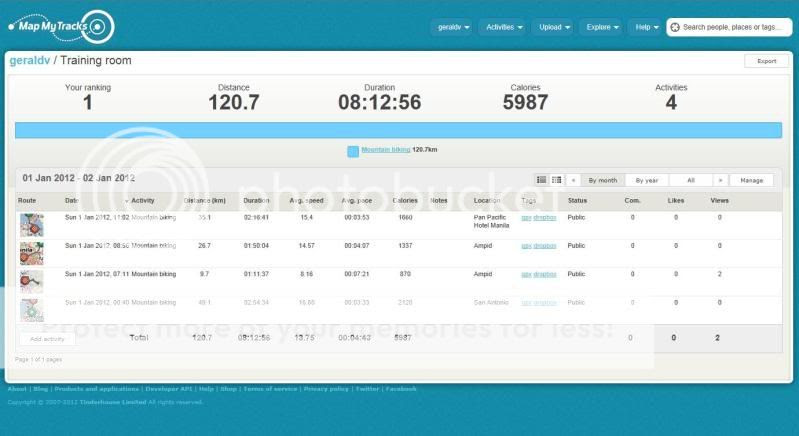This screenshot has width=799, height=436.
Task: Open the geraldv profile breadcrumb link
Action: [x=30, y=60]
